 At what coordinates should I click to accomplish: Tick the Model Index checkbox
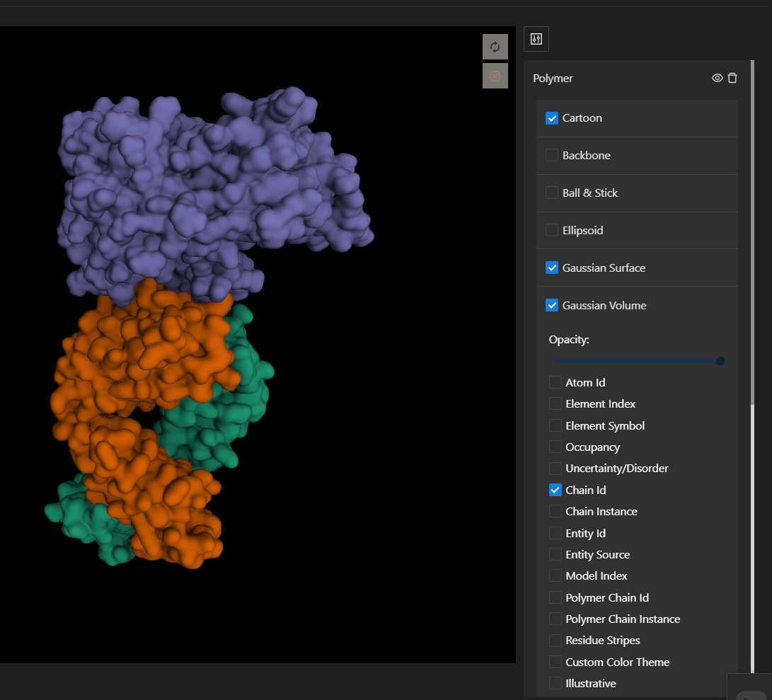click(x=555, y=576)
